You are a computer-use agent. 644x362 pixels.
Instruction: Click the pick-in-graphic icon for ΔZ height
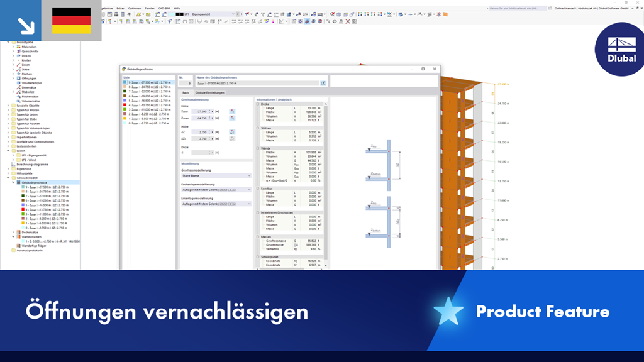(232, 132)
